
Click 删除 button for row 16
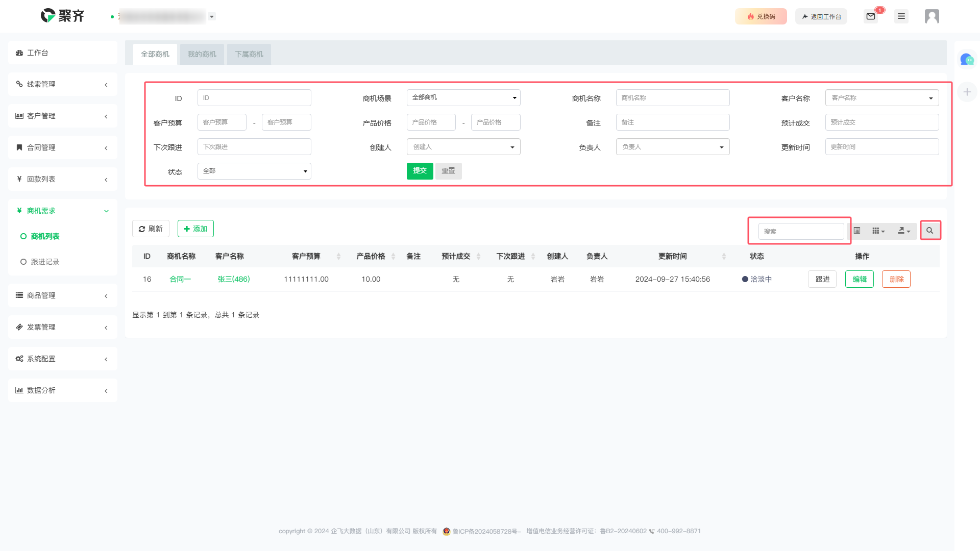[x=896, y=279]
